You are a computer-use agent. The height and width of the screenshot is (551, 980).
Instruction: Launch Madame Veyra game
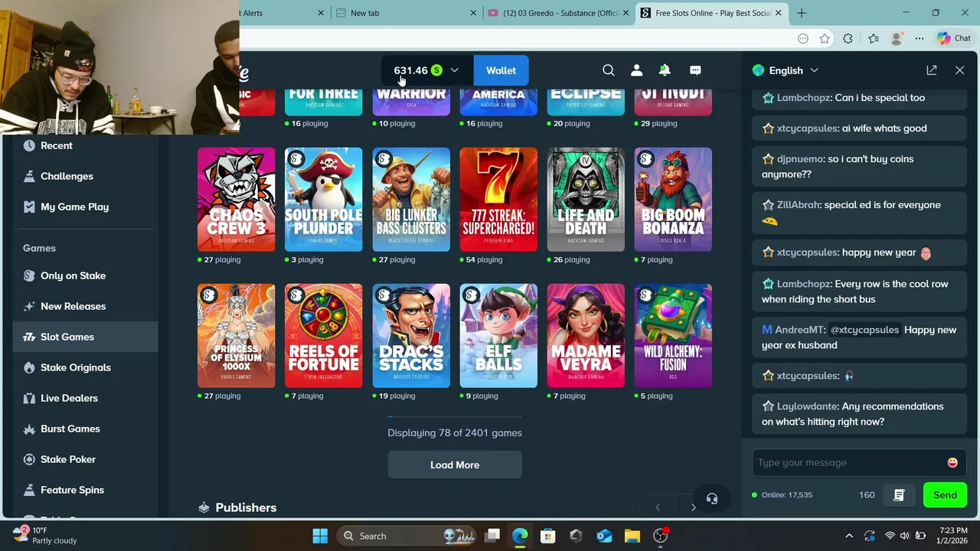pos(586,335)
